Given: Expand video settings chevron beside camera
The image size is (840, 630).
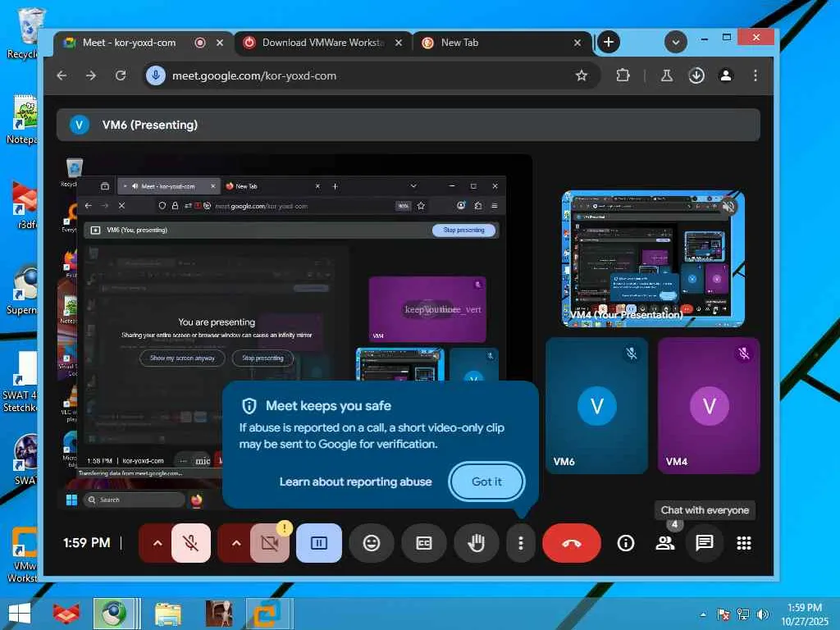Looking at the screenshot, I should pos(235,543).
